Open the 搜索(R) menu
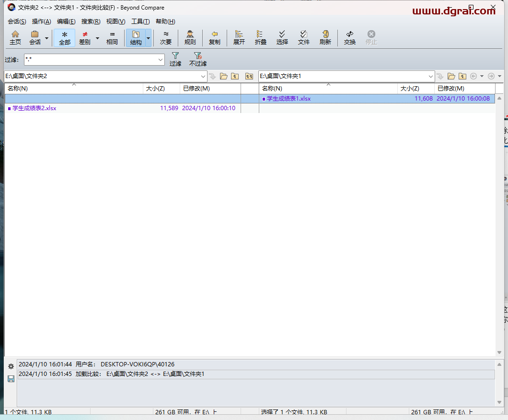The image size is (508, 420). point(91,22)
